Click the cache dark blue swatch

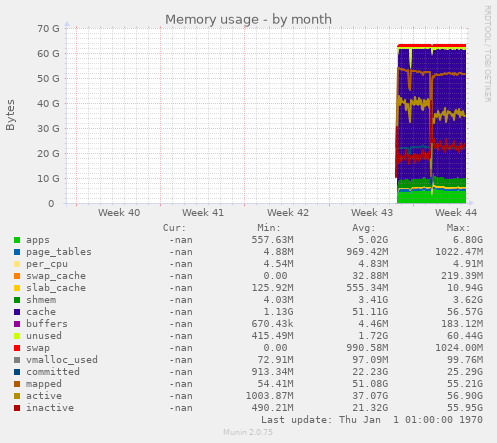click(17, 312)
